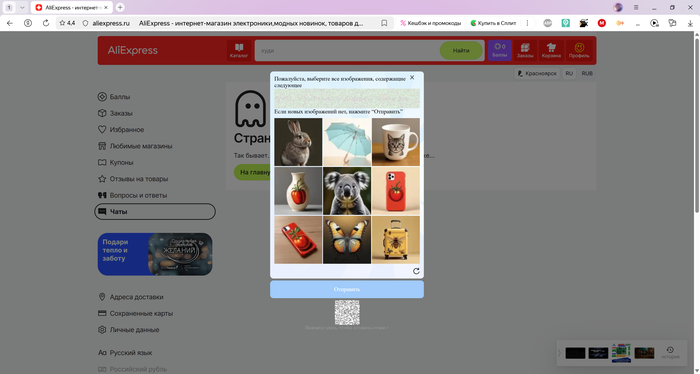700x374 pixels.
Task: Open Купить в Сплит
Action: click(x=493, y=23)
